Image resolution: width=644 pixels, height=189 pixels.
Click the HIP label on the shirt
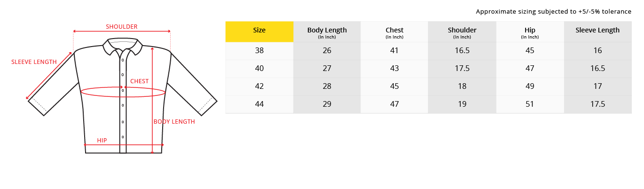[x=102, y=141]
